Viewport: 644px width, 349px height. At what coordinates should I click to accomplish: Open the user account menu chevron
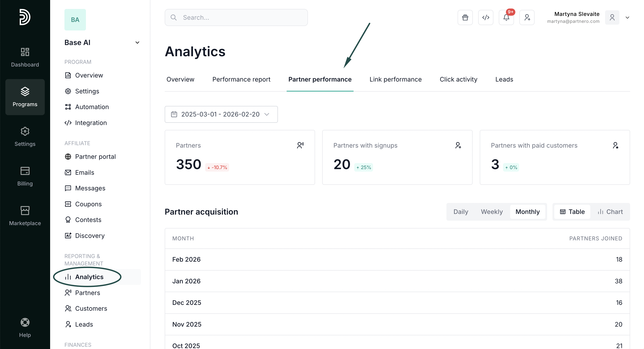[x=627, y=17]
